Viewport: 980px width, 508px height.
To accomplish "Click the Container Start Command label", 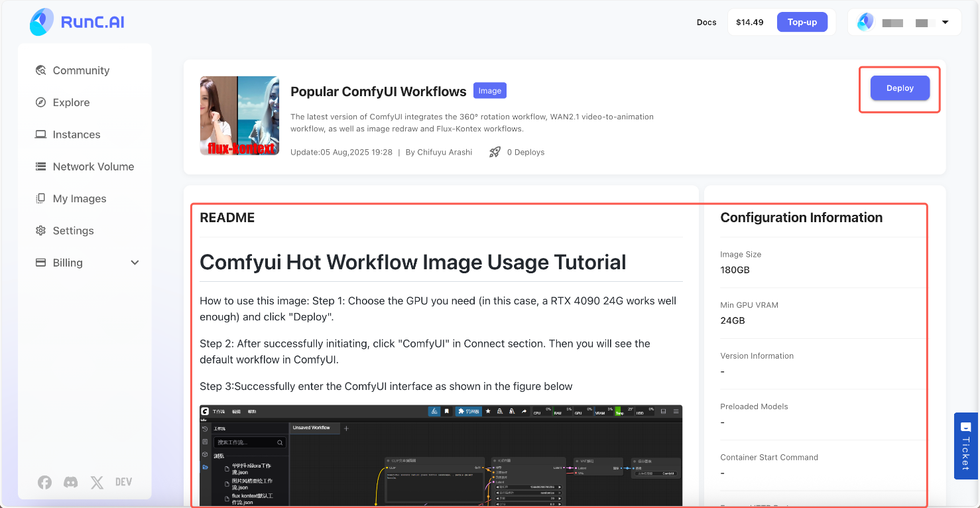I will pyautogui.click(x=769, y=458).
